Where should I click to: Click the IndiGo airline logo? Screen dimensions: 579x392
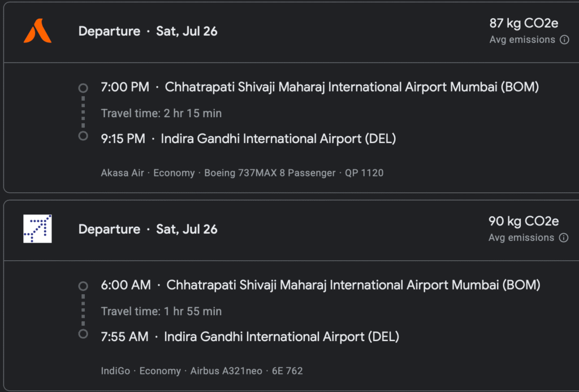[38, 229]
